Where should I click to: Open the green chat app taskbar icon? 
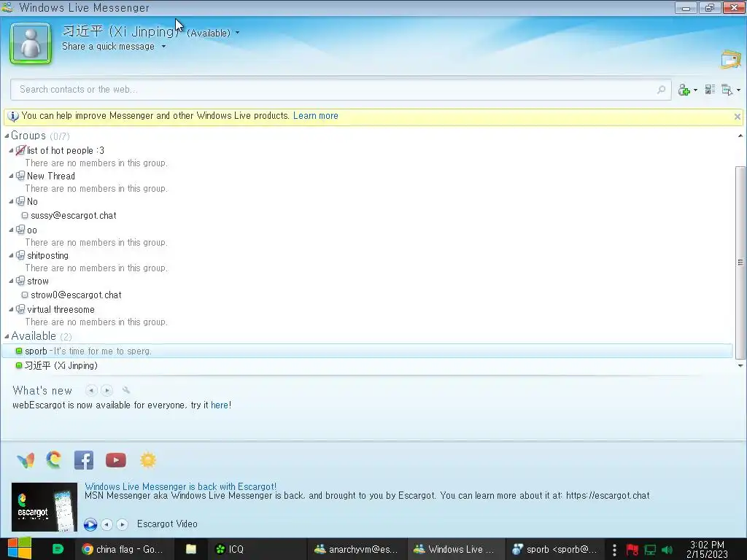click(x=58, y=549)
